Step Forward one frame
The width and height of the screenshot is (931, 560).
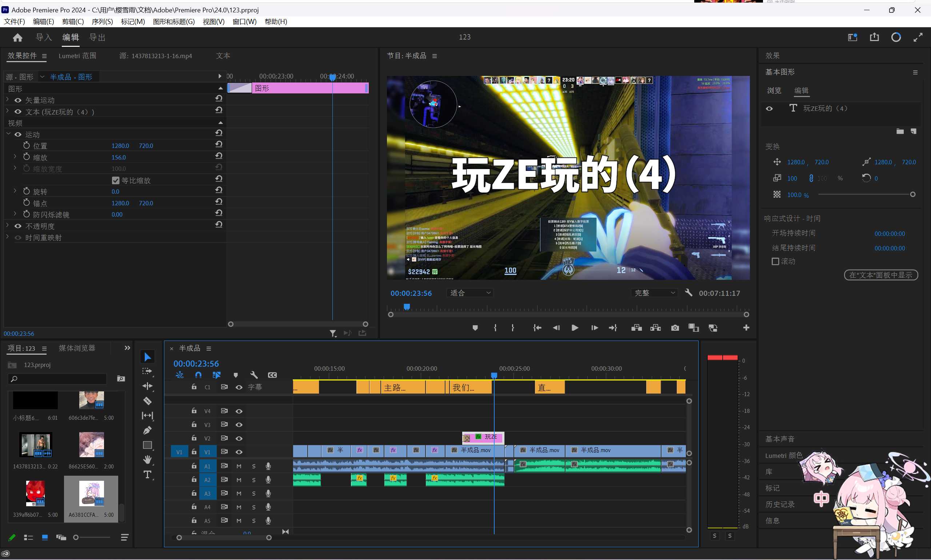594,328
